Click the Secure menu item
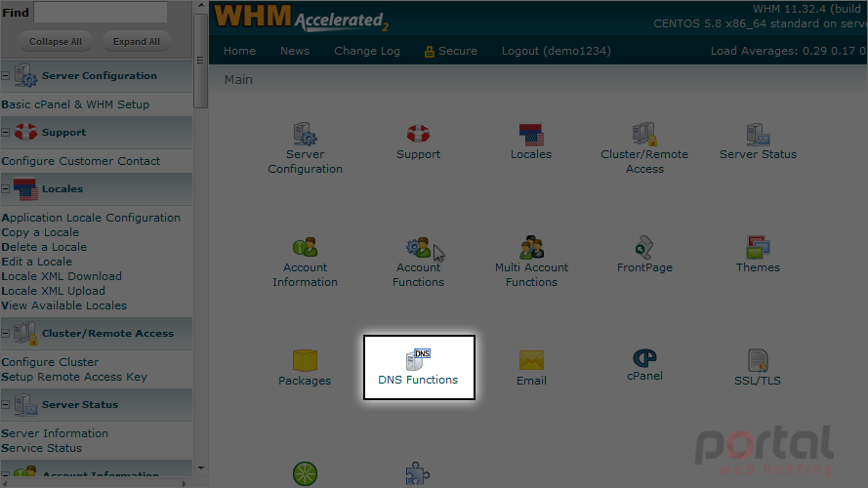Image resolution: width=868 pixels, height=488 pixels. 451,51
